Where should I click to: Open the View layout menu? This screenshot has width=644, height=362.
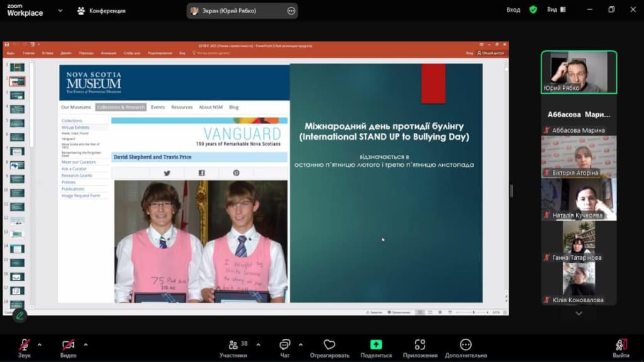pyautogui.click(x=556, y=10)
